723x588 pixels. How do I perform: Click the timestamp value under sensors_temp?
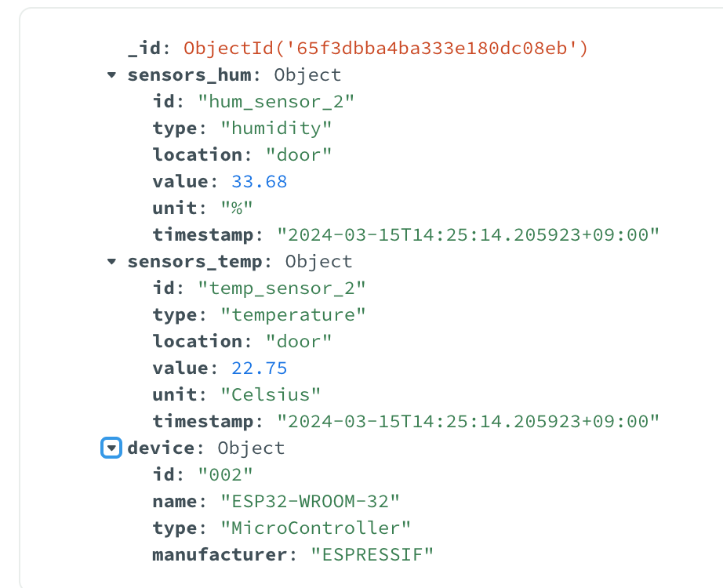coord(468,421)
